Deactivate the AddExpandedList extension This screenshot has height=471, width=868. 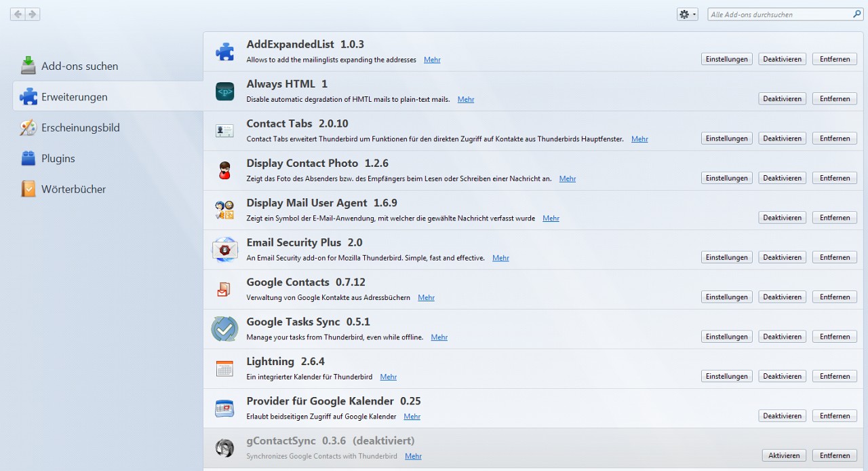[x=782, y=59]
